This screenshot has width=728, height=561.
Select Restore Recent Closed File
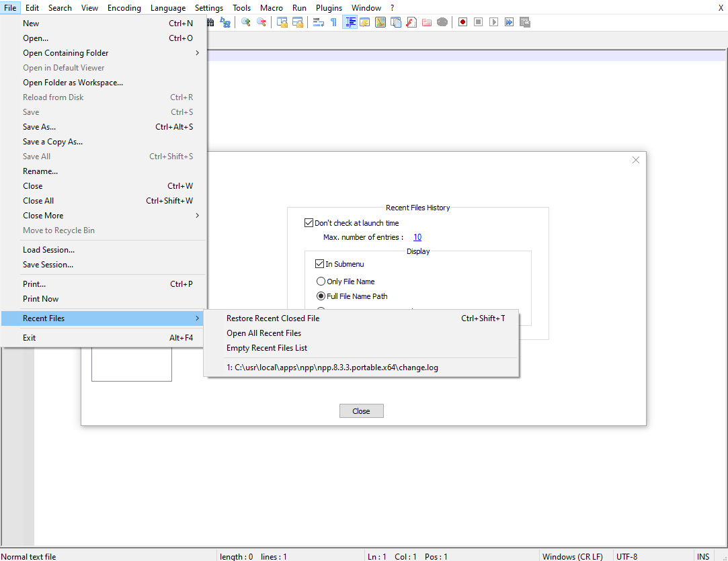coord(361,318)
